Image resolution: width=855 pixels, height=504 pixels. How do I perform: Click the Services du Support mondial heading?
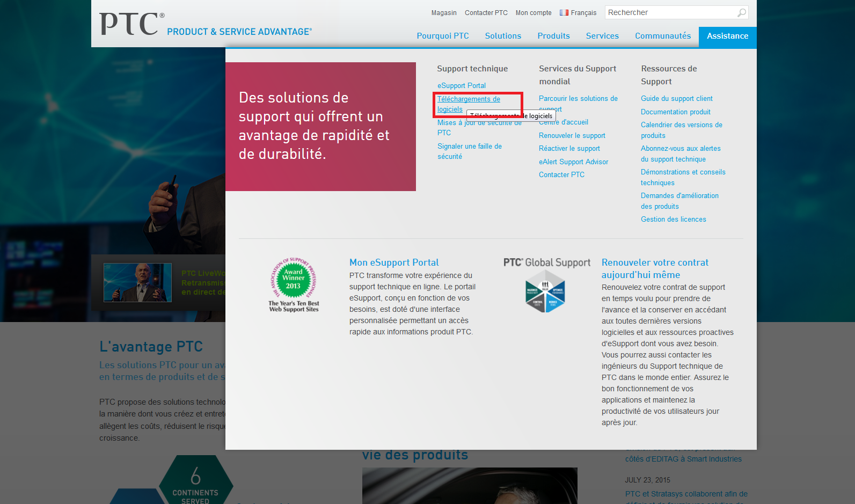click(x=578, y=75)
